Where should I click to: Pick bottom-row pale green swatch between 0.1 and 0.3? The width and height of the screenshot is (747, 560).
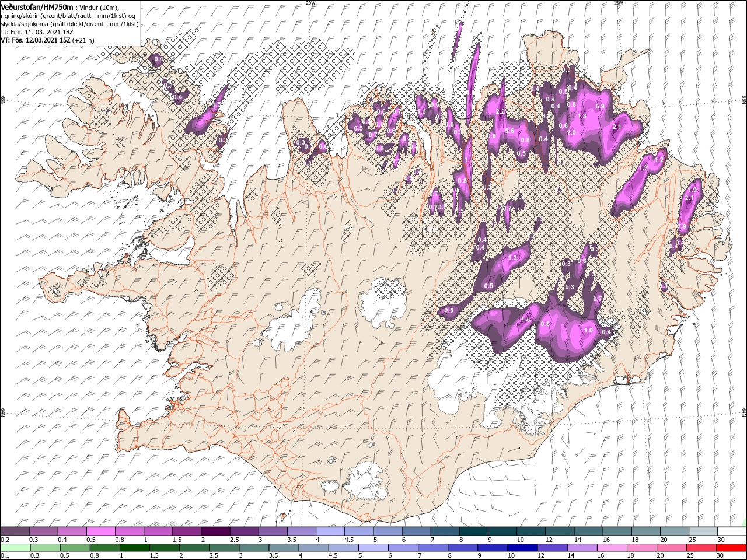point(15,548)
